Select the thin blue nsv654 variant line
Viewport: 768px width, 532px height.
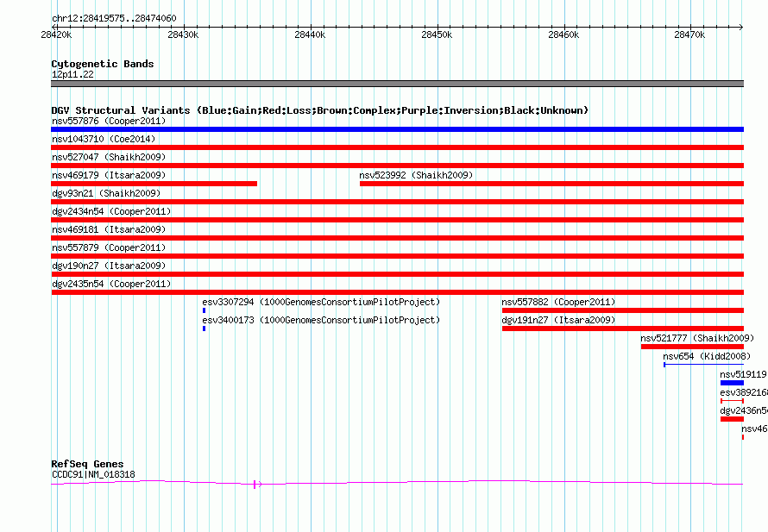click(704, 365)
